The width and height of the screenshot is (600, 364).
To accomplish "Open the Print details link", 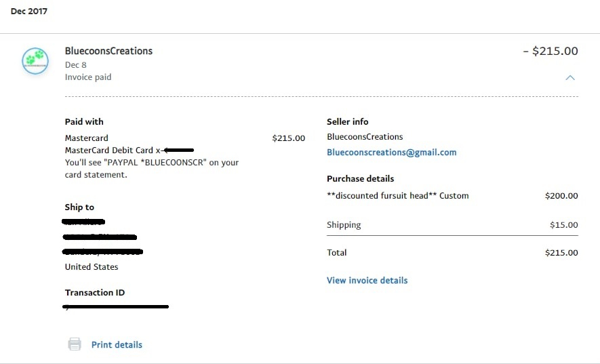I will [117, 344].
